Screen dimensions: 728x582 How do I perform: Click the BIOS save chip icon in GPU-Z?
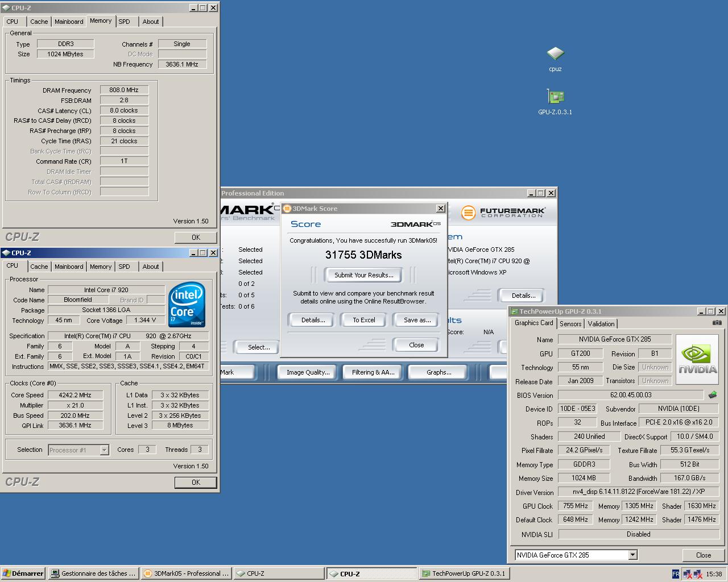click(712, 394)
